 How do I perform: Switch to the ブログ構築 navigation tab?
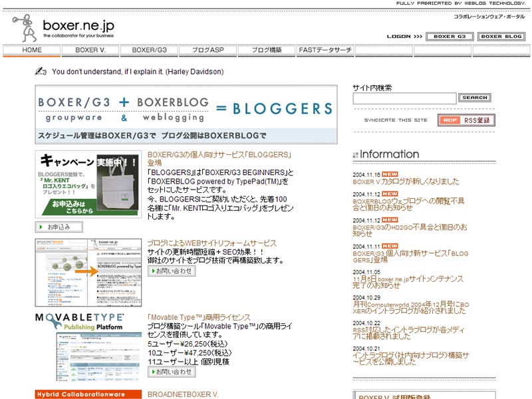[267, 50]
